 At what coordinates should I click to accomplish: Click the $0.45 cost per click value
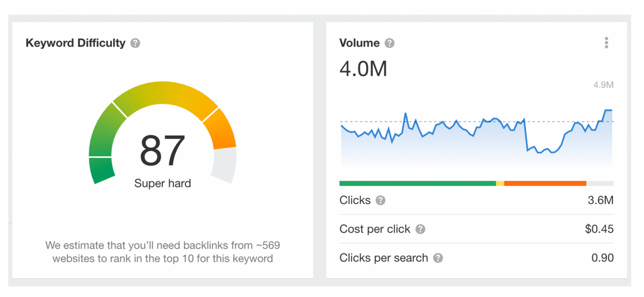point(599,229)
